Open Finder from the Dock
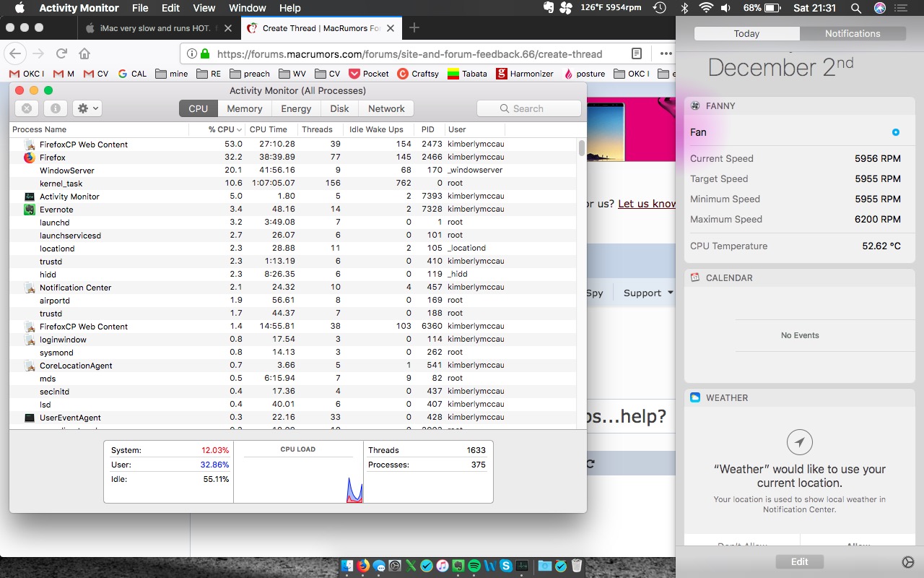 click(x=346, y=566)
